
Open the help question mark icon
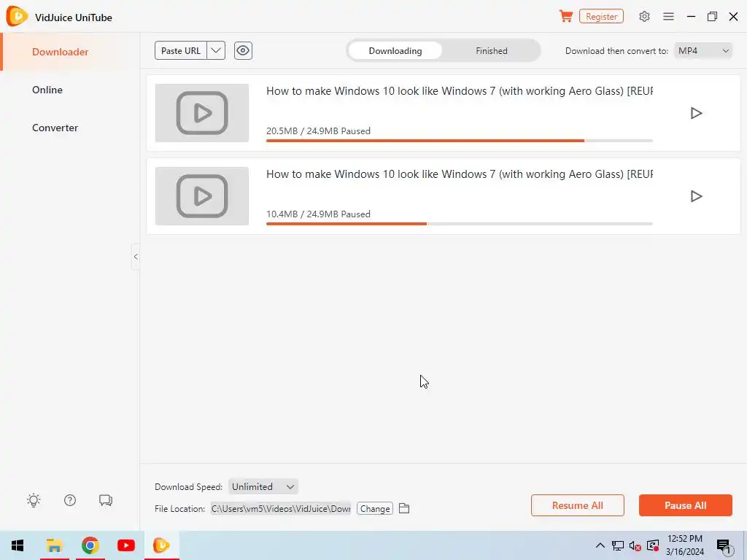point(70,500)
